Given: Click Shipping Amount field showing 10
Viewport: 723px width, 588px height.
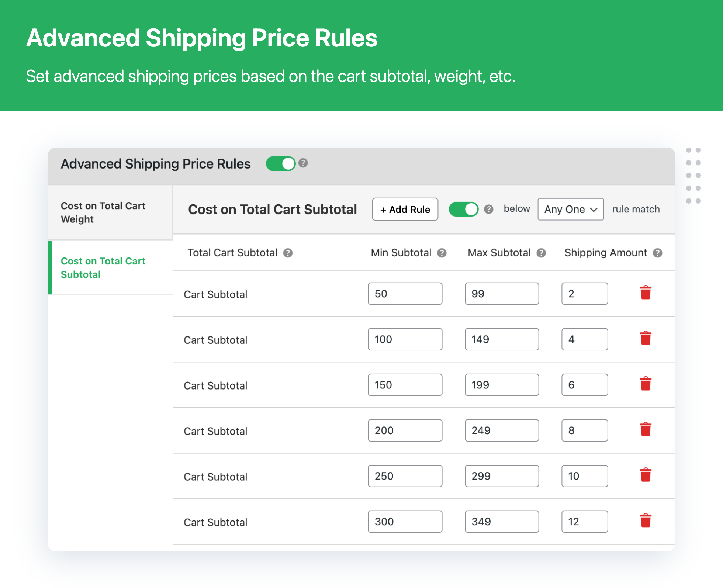Looking at the screenshot, I should [x=584, y=476].
